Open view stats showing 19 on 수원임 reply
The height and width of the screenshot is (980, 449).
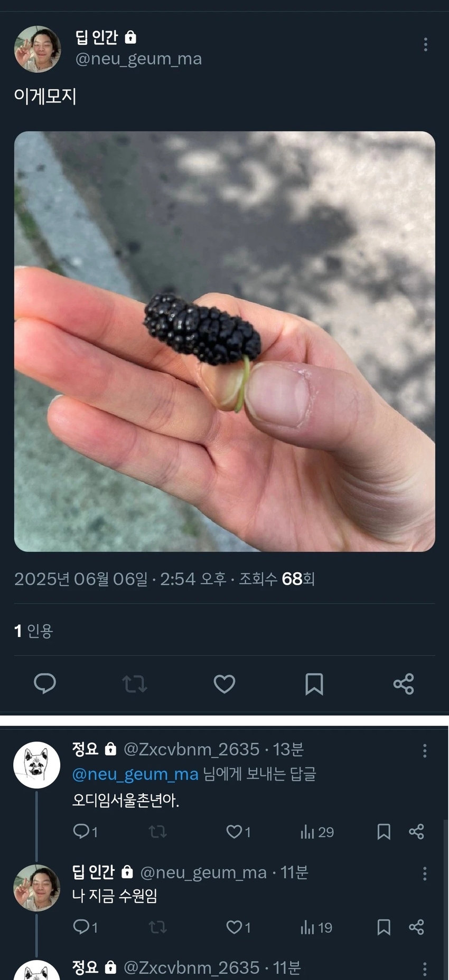[316, 927]
